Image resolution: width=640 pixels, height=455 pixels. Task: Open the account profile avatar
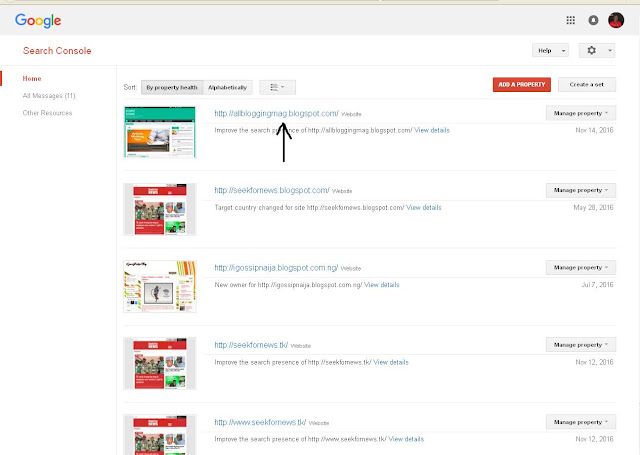coord(616,20)
